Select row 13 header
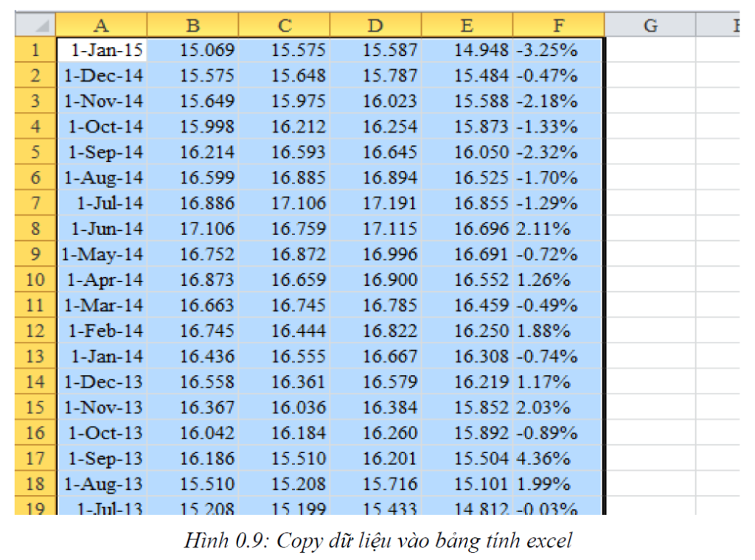755x560 pixels. (35, 357)
